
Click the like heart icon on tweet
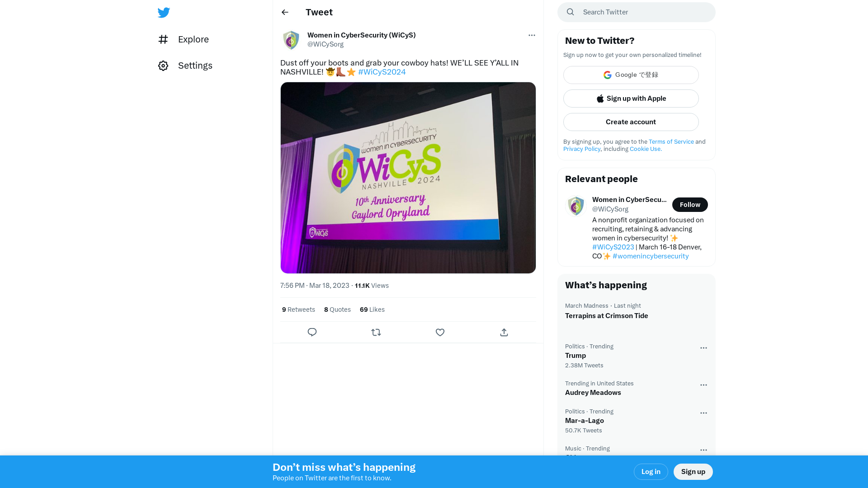[x=440, y=332]
